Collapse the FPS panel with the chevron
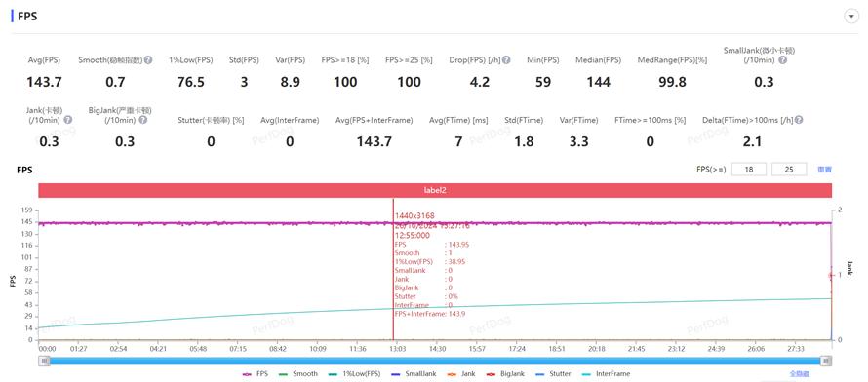This screenshot has height=382, width=868. pyautogui.click(x=851, y=17)
